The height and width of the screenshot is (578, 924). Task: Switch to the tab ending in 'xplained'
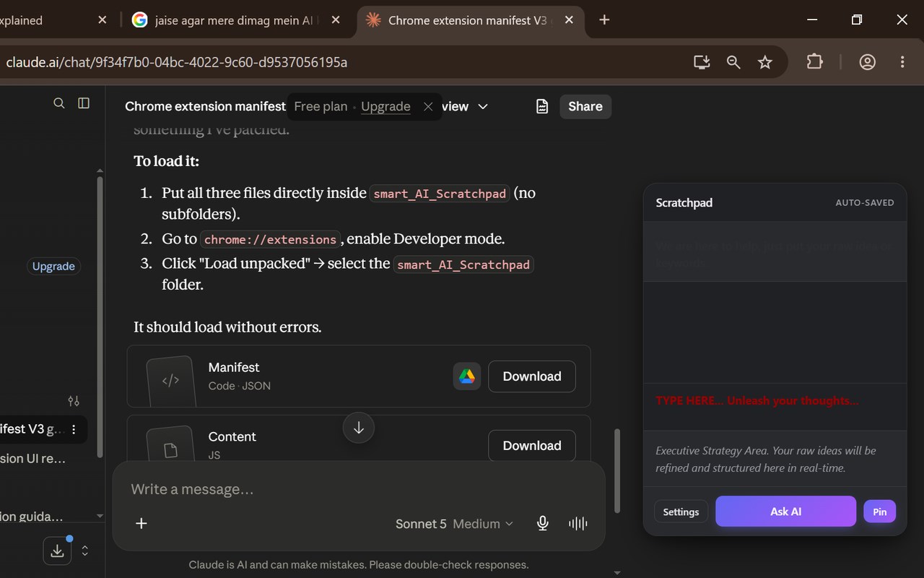point(45,20)
